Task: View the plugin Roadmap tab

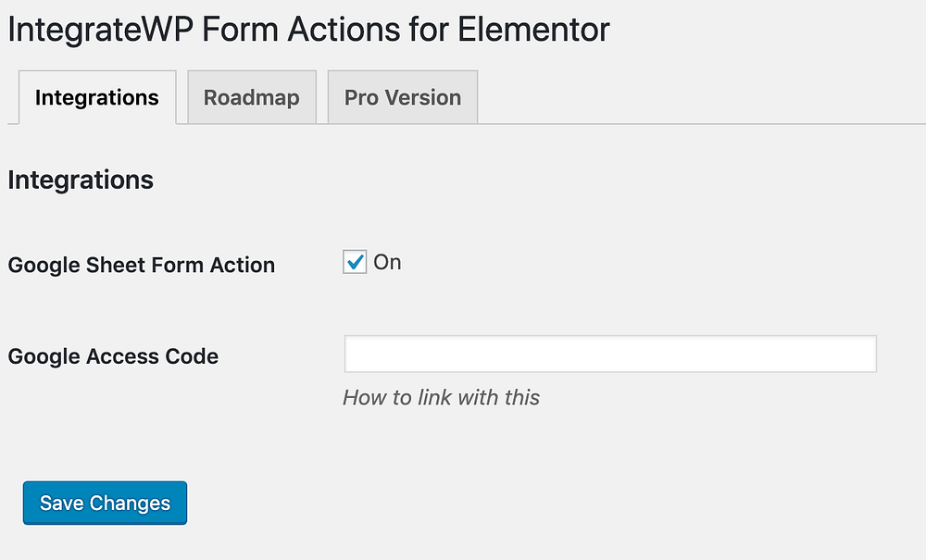Action: (x=251, y=97)
